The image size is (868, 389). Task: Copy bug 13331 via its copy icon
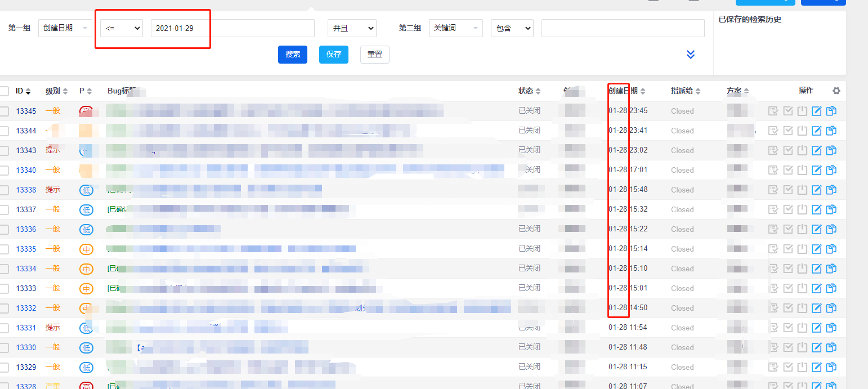[831, 328]
